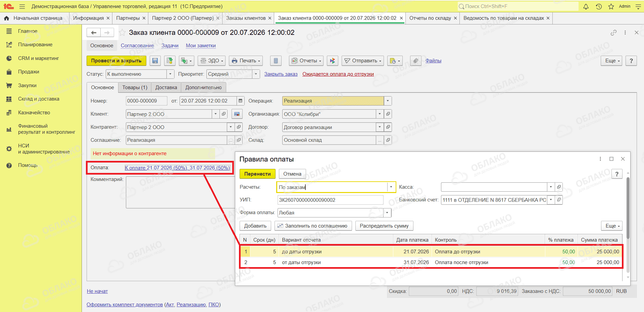The height and width of the screenshot is (312, 644).
Task: Open the Согласование link
Action: [x=137, y=46]
